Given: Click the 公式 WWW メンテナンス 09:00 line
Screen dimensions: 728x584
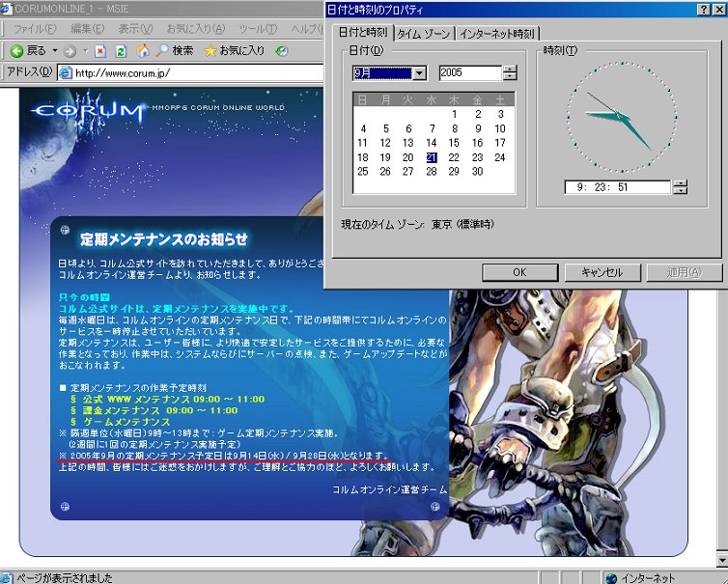Looking at the screenshot, I should pos(168,399).
